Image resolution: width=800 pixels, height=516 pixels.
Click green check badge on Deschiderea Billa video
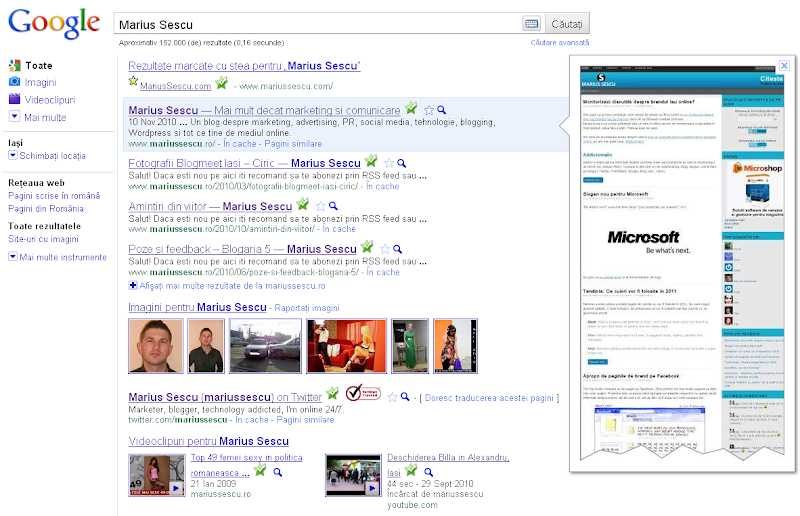pyautogui.click(x=411, y=470)
